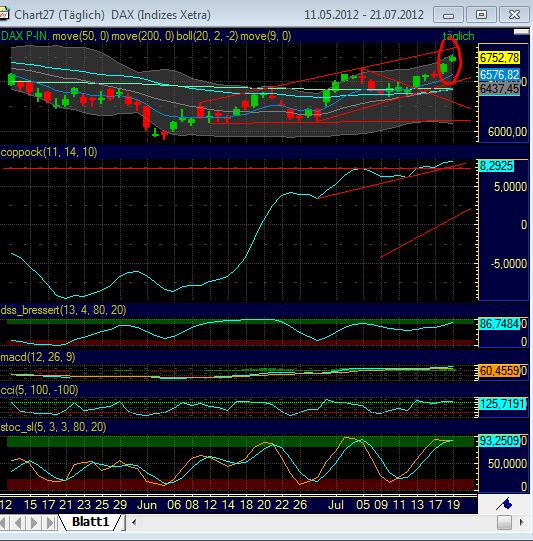Image resolution: width=533 pixels, height=541 pixels.
Task: Click the horizontal scrollbar right arrow
Action: coord(521,522)
